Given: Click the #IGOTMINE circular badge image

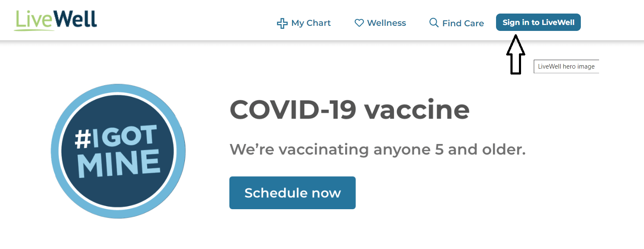Looking at the screenshot, I should [x=118, y=151].
